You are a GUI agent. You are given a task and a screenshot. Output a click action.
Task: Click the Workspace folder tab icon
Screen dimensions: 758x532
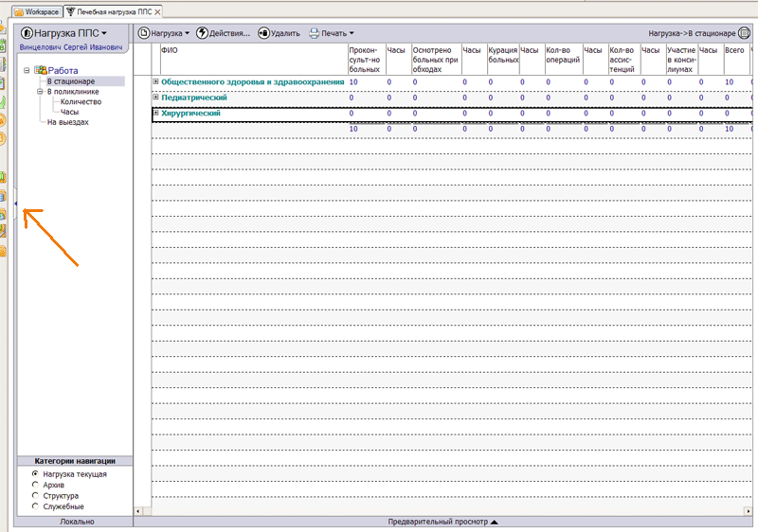pyautogui.click(x=18, y=11)
